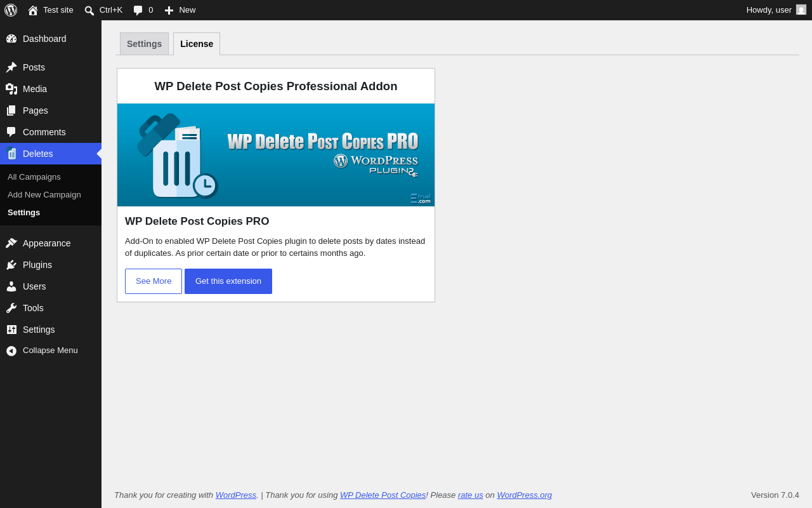This screenshot has width=812, height=508.
Task: Open the Posts menu label
Action: click(x=34, y=67)
